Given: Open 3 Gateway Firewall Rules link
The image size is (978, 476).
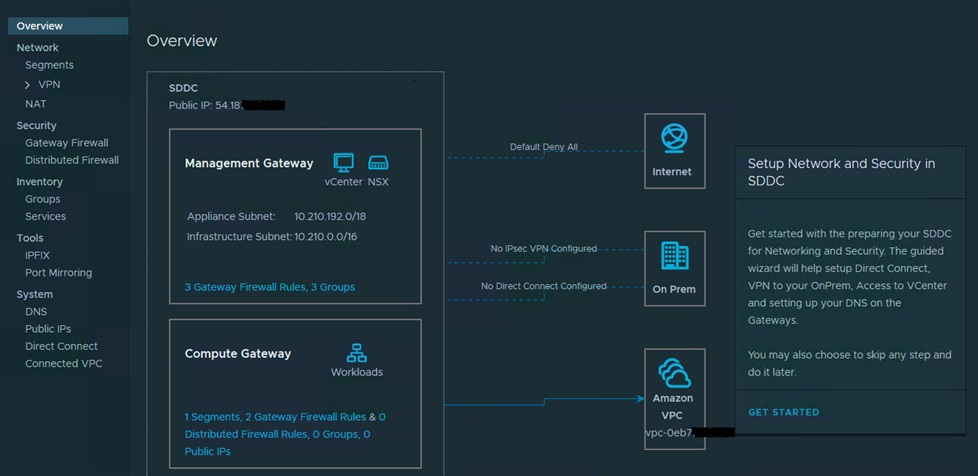Looking at the screenshot, I should pyautogui.click(x=245, y=288).
